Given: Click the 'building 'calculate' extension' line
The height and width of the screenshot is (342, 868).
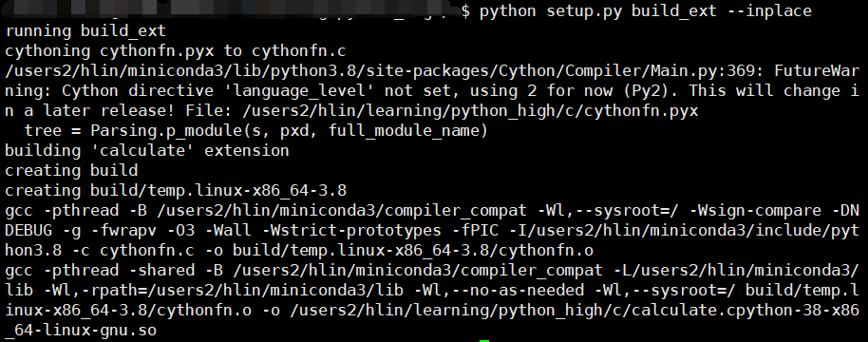Looking at the screenshot, I should tap(147, 150).
